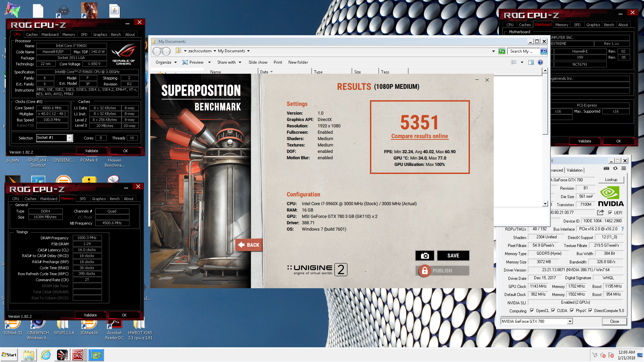This screenshot has height=362, width=644.
Task: Click the GPU-Z screenshot camera icon
Action: pyautogui.click(x=606, y=169)
